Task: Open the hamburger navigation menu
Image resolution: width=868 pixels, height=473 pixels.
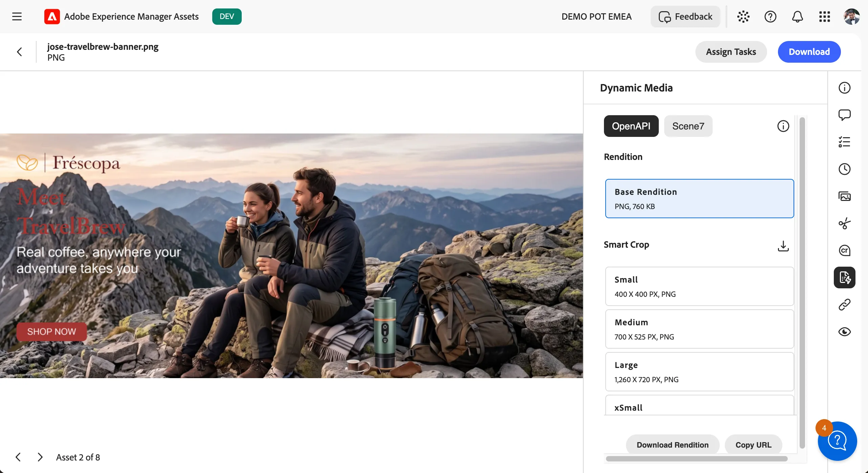Action: coord(17,16)
